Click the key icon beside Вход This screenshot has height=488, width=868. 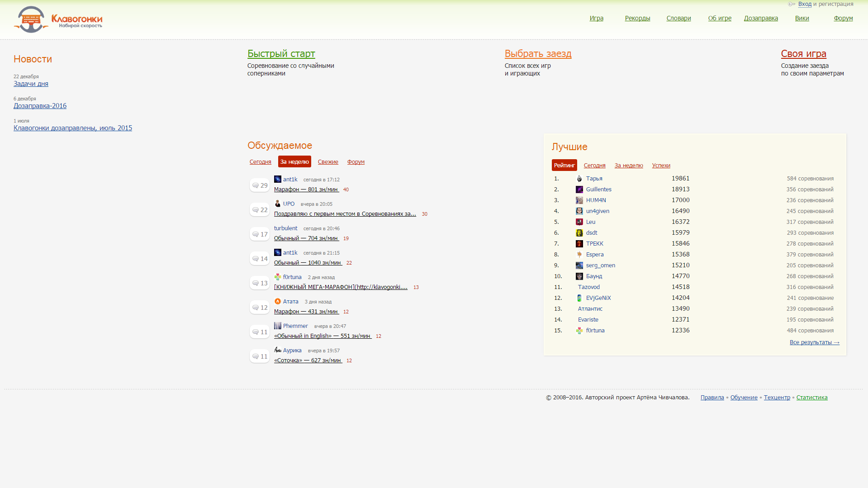coord(791,4)
